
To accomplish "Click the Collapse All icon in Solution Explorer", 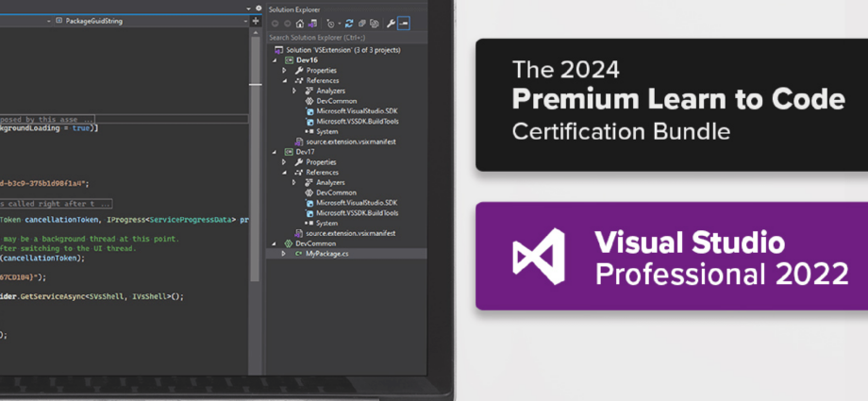I will 361,23.
